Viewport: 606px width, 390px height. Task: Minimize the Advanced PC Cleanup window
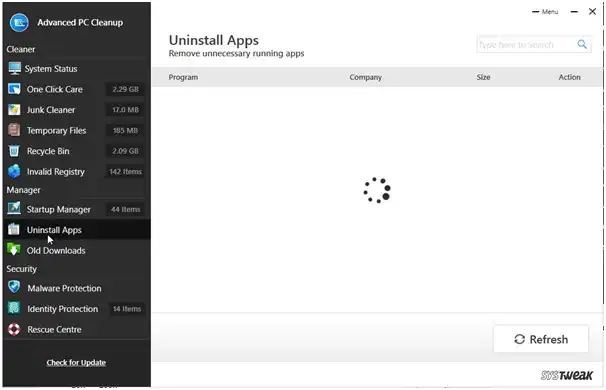574,12
